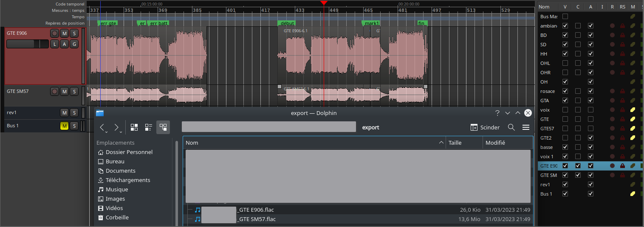This screenshot has width=644, height=227.
Task: Click the Scinder split view button
Action: 485,127
